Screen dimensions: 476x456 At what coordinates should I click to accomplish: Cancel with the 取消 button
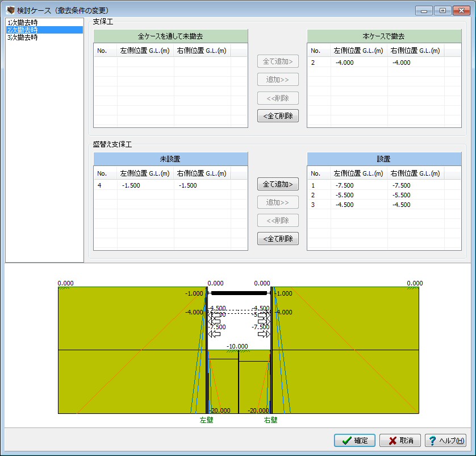[x=400, y=441]
